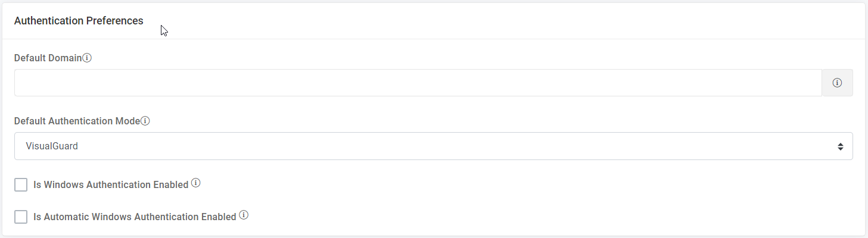This screenshot has height=238, width=868.
Task: Click info icon beside Default Domain label
Action: click(x=87, y=58)
